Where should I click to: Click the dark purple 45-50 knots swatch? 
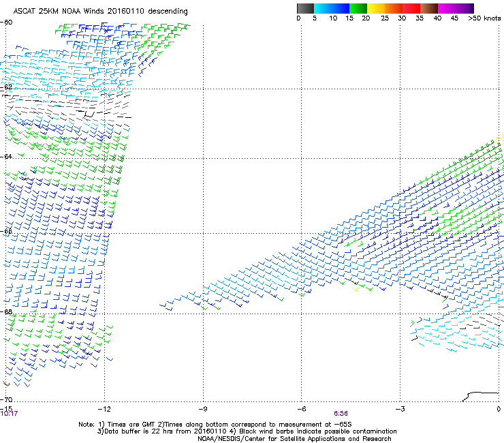click(x=464, y=8)
